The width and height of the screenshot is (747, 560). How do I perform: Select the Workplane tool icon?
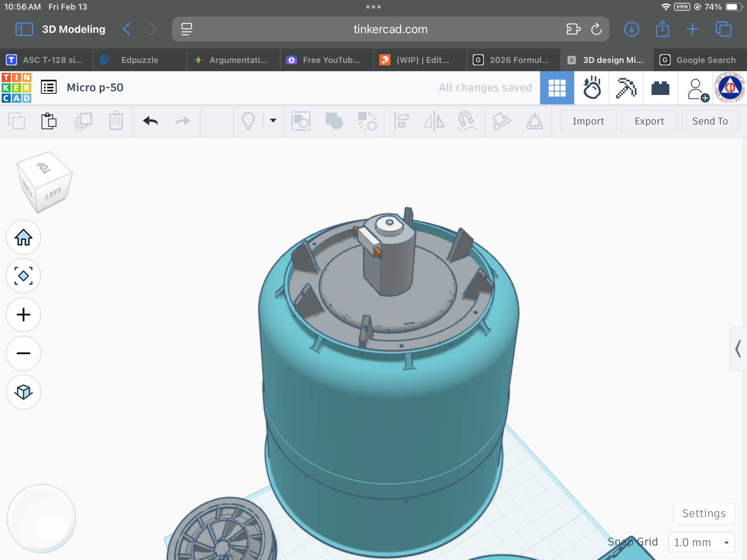pos(535,121)
